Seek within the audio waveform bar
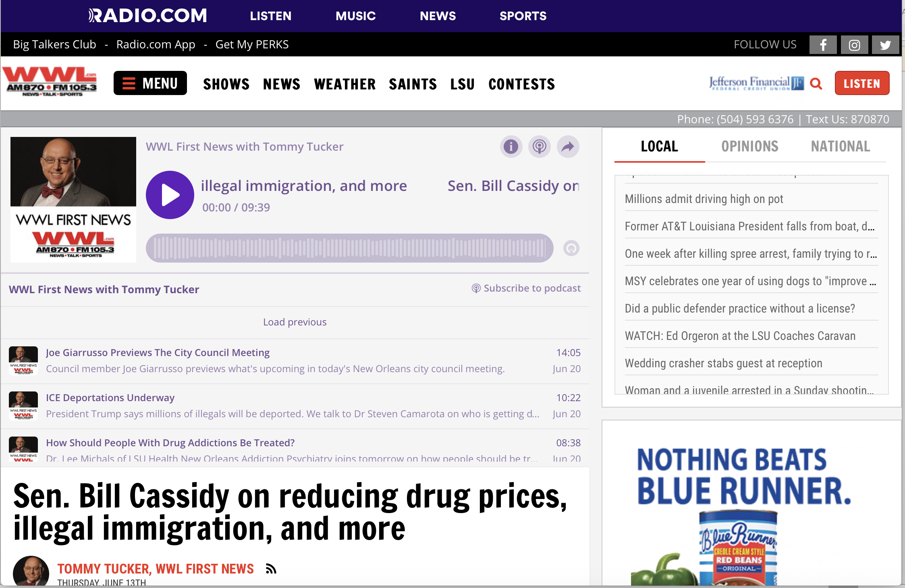Image resolution: width=905 pixels, height=588 pixels. pyautogui.click(x=349, y=248)
